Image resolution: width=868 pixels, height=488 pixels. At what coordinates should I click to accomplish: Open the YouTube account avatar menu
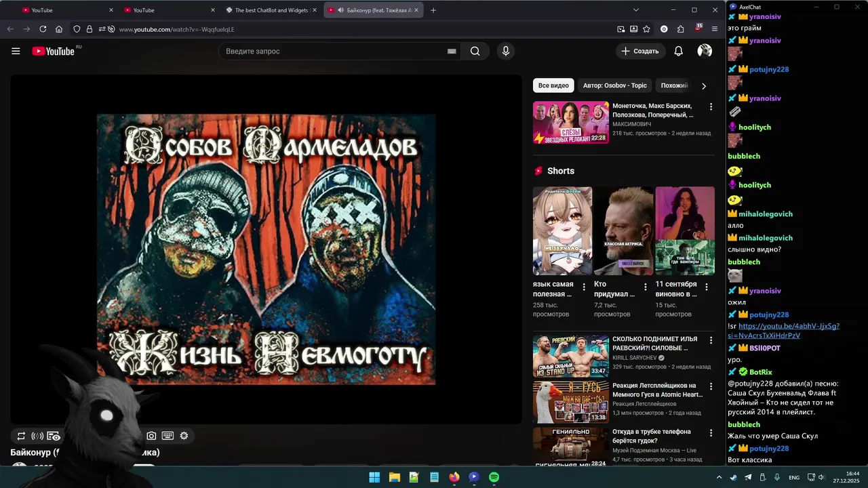pos(705,51)
